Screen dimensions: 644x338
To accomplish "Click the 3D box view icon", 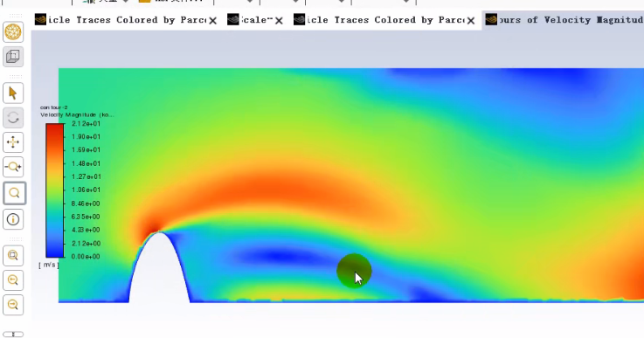I will coord(13,56).
